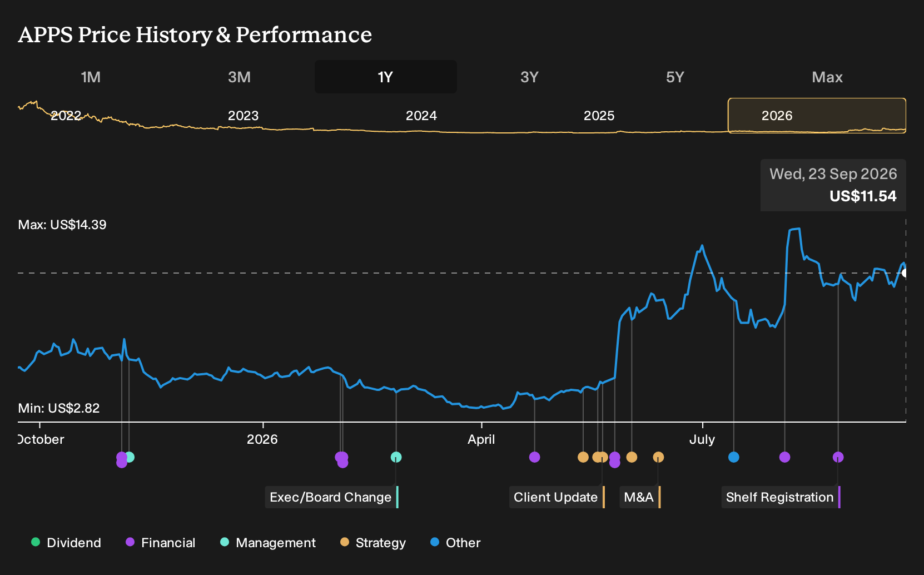Open the Exec/Board Change event label
The image size is (924, 575).
pos(332,497)
